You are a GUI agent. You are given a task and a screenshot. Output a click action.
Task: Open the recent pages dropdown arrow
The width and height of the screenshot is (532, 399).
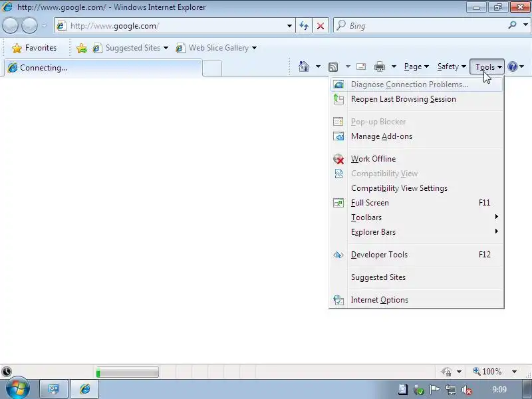[44, 25]
